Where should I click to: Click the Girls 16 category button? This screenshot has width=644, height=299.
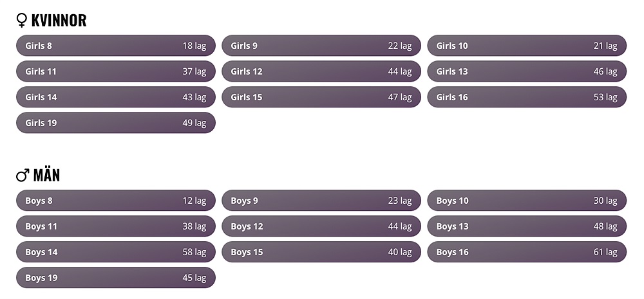point(526,97)
